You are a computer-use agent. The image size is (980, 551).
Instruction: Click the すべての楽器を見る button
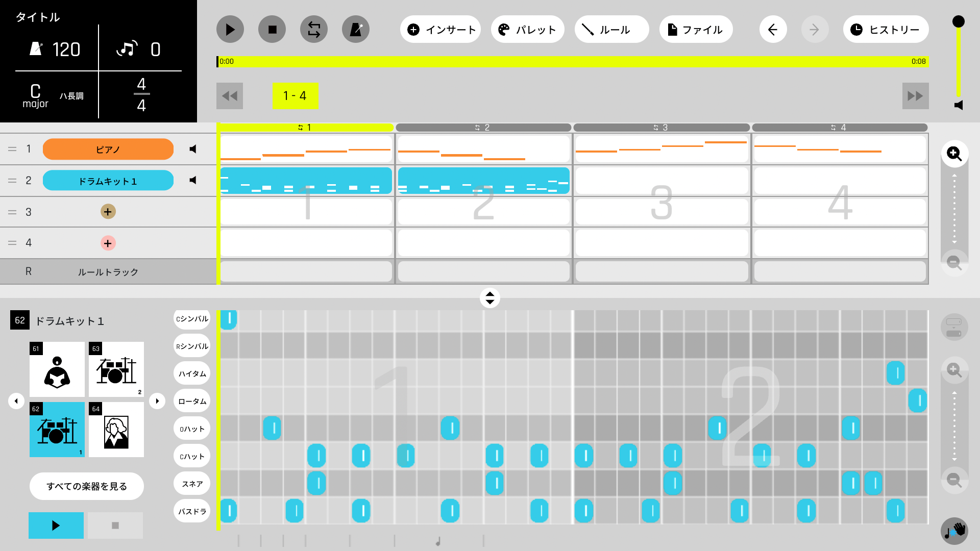[86, 486]
